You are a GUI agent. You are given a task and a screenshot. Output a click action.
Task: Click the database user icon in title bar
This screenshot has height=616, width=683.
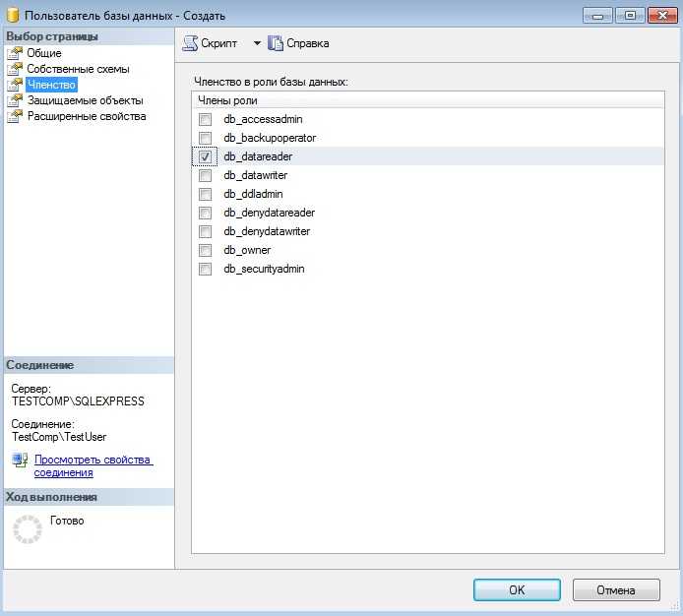coord(12,15)
